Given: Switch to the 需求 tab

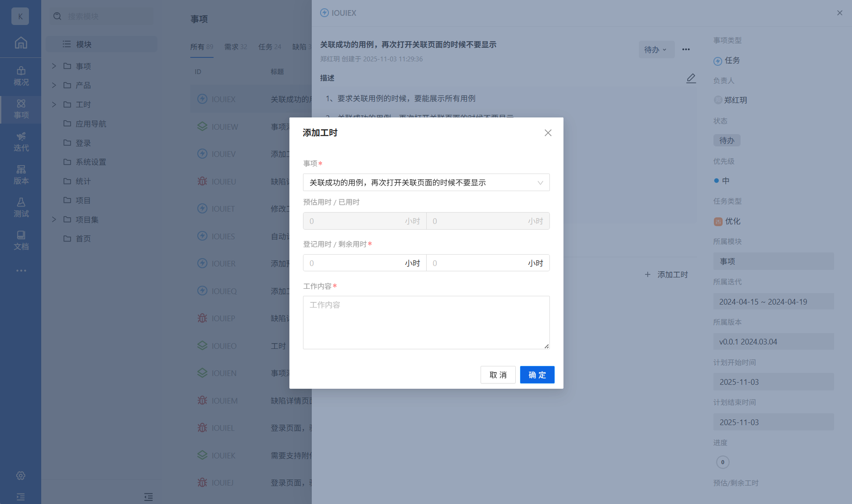Looking at the screenshot, I should click(x=235, y=46).
